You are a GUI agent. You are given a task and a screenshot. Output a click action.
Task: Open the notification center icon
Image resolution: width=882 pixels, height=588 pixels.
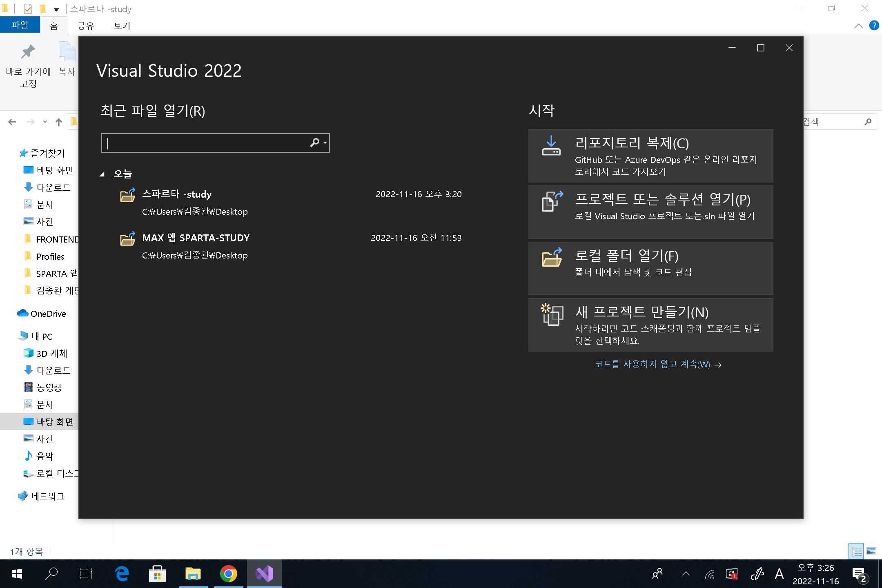[859, 574]
